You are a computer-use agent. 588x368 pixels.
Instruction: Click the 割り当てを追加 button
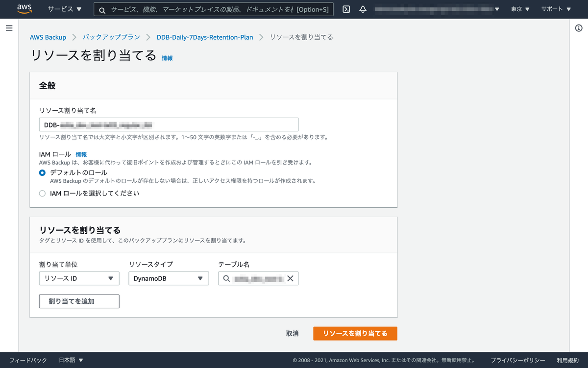click(79, 301)
